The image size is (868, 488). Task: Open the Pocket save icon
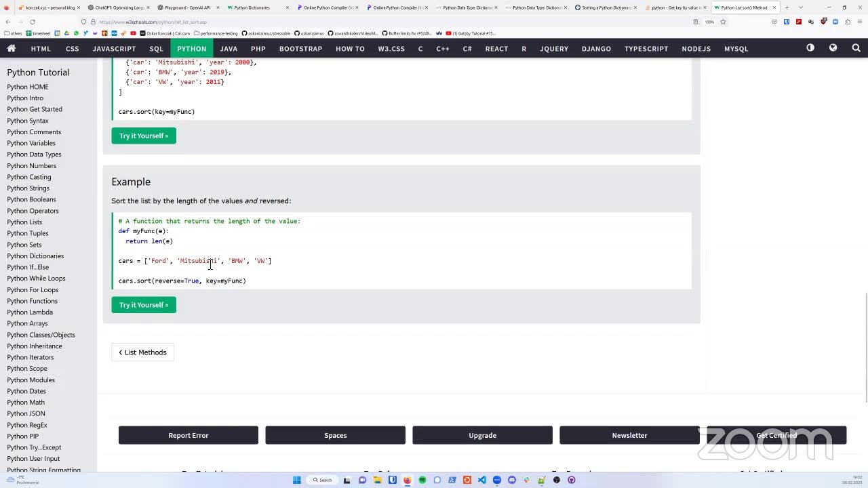[x=774, y=22]
